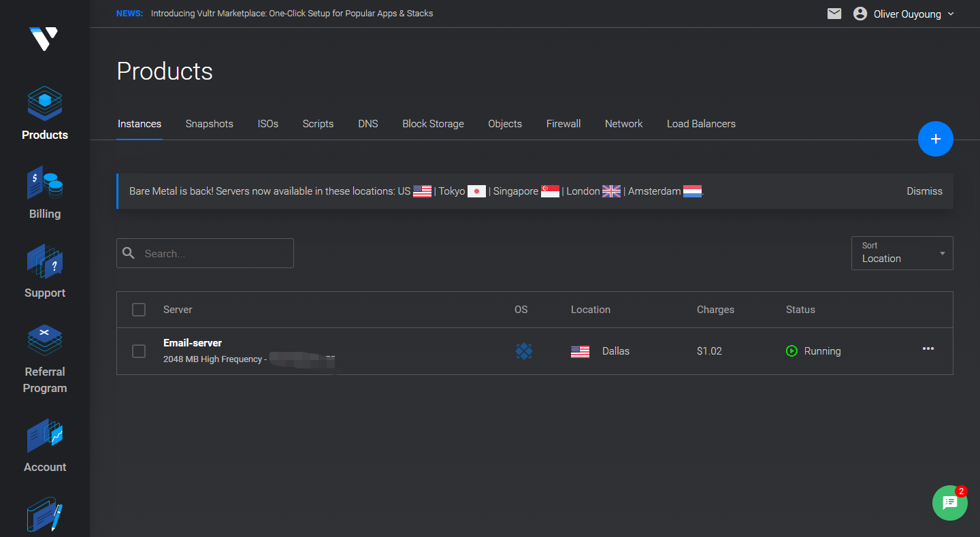The height and width of the screenshot is (537, 980).
Task: Tick the Email-server row checkbox
Action: point(139,351)
